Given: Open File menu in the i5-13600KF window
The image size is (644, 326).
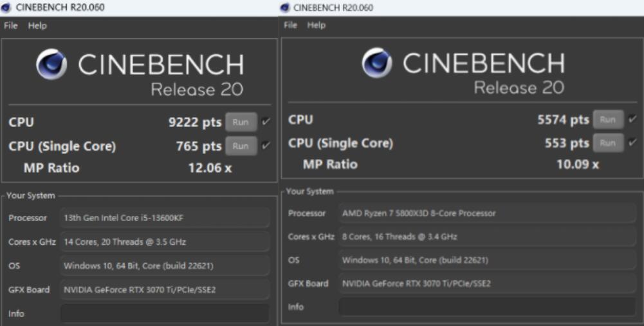Looking at the screenshot, I should 11,26.
